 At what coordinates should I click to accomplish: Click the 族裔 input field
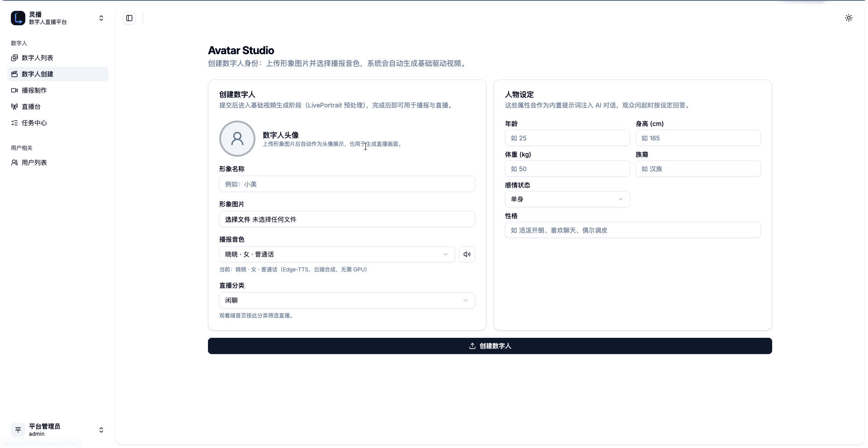pos(698,168)
